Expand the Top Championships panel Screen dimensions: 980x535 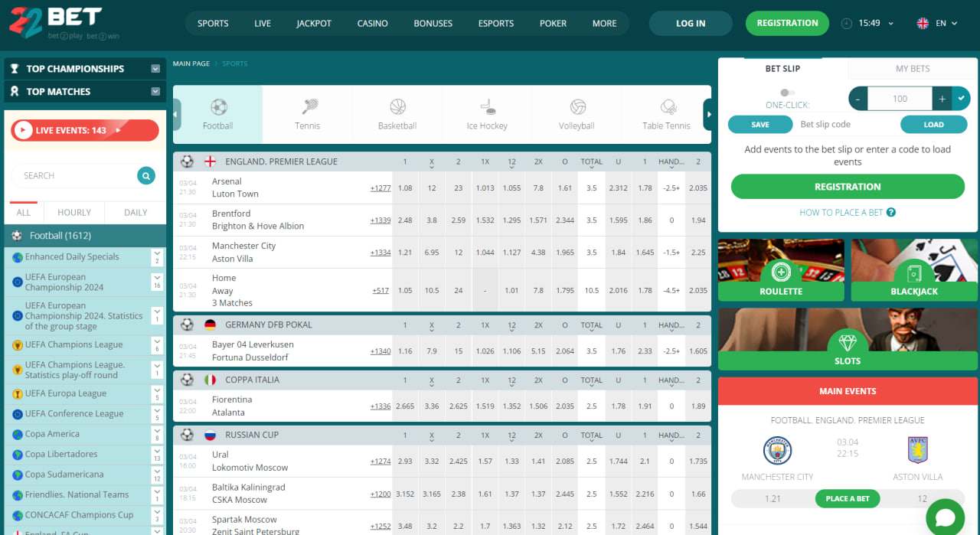coord(155,69)
